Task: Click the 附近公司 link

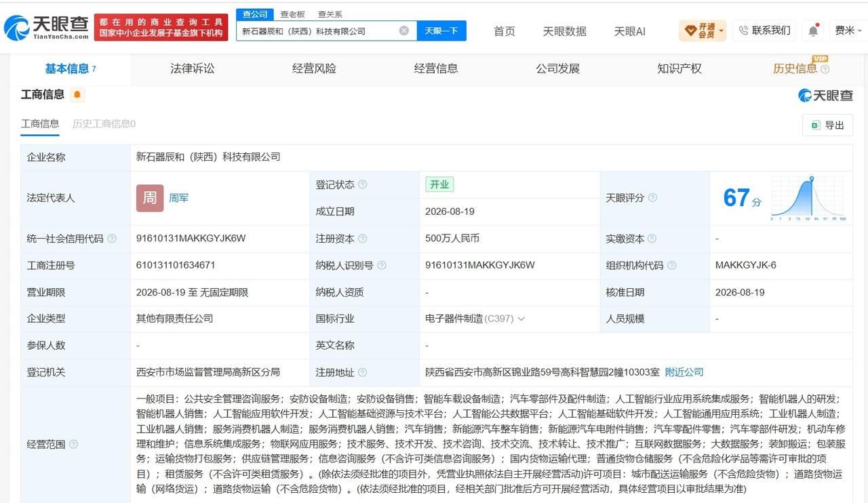Action: 684,372
